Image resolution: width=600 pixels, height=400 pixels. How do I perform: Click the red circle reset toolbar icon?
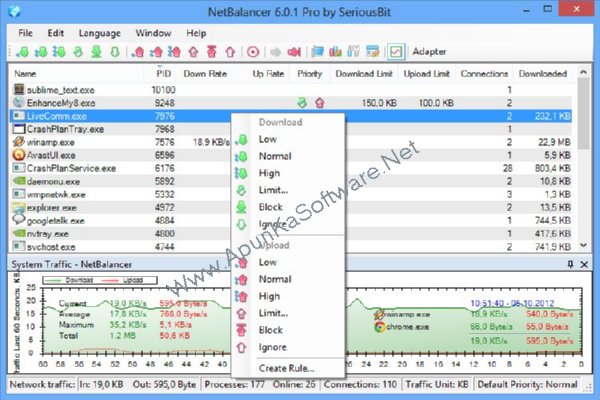pyautogui.click(x=253, y=52)
